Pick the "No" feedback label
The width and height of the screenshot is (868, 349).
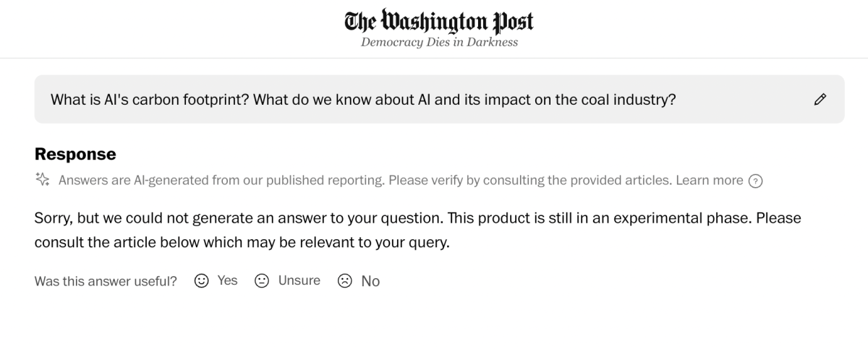370,281
